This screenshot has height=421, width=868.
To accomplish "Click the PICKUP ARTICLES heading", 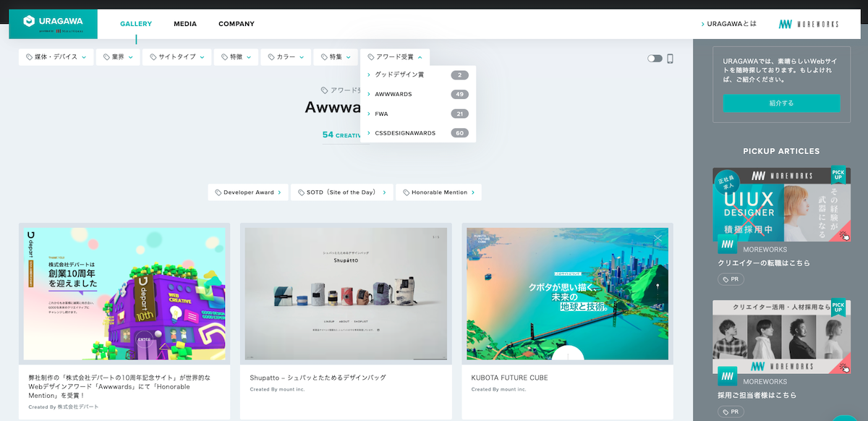I will [781, 151].
